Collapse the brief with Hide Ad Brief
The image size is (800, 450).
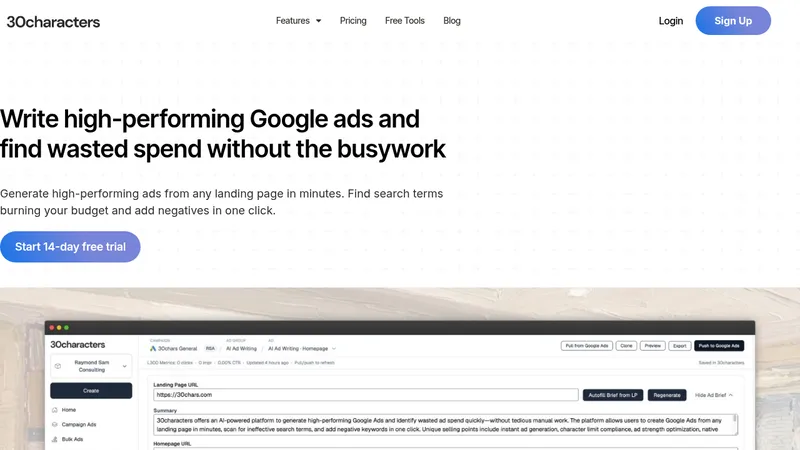click(x=714, y=395)
